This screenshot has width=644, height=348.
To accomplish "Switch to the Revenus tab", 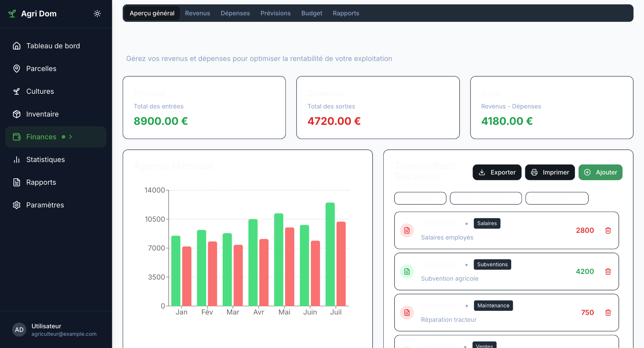I will point(197,13).
